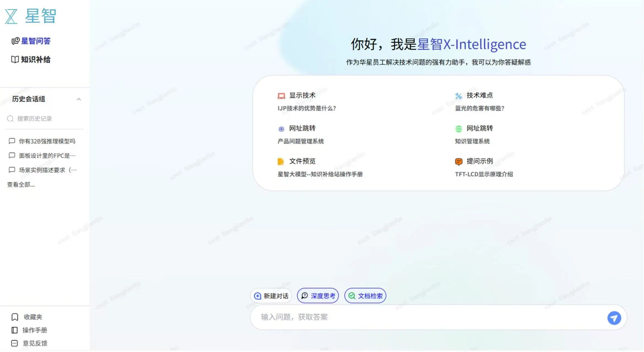Click the 技术难点 tools icon
This screenshot has width=644, height=352.
coord(458,96)
